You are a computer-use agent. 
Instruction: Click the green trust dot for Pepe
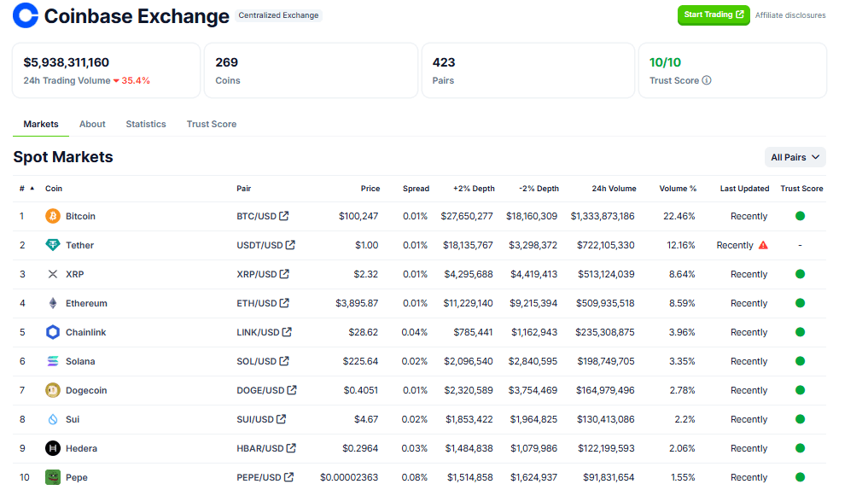coord(800,476)
